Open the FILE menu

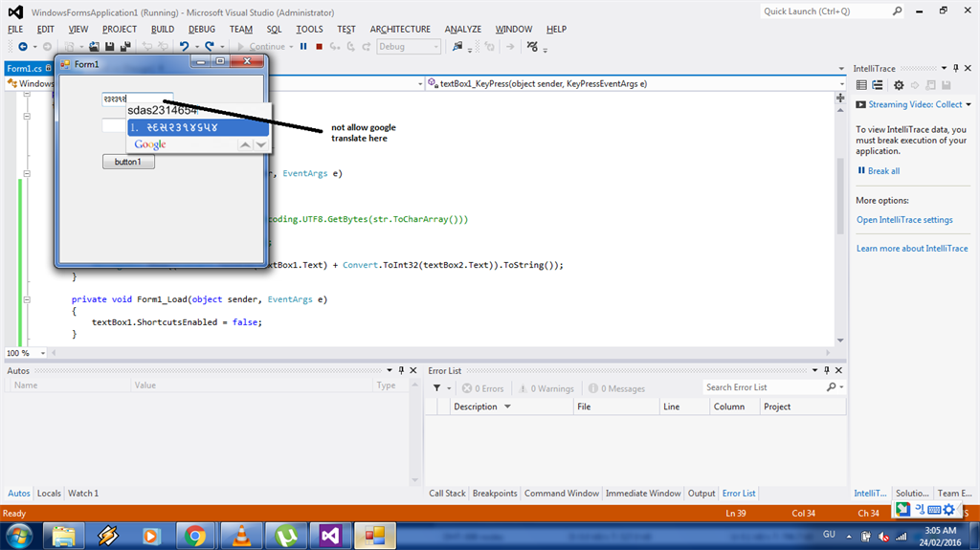[15, 30]
